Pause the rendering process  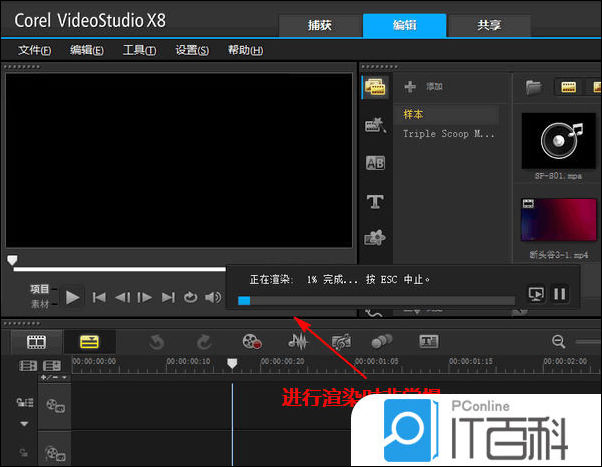560,294
